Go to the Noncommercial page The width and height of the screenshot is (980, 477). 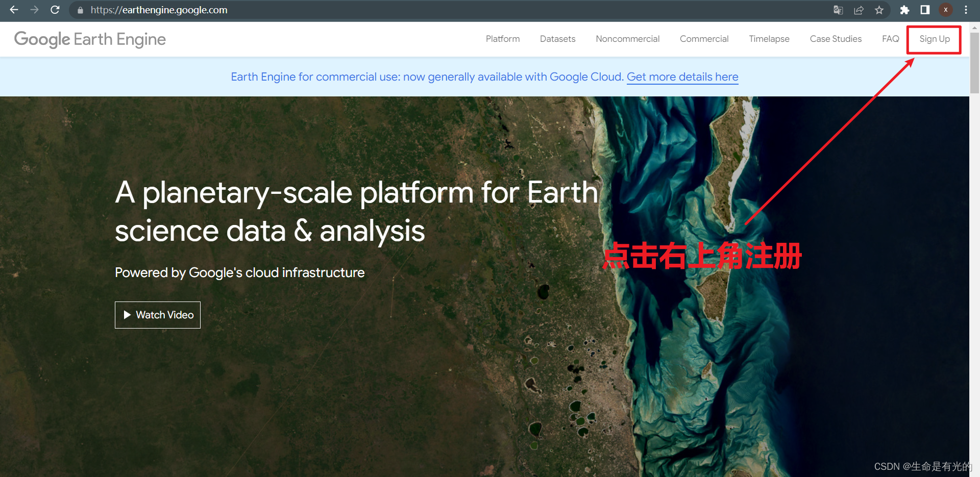tap(627, 39)
